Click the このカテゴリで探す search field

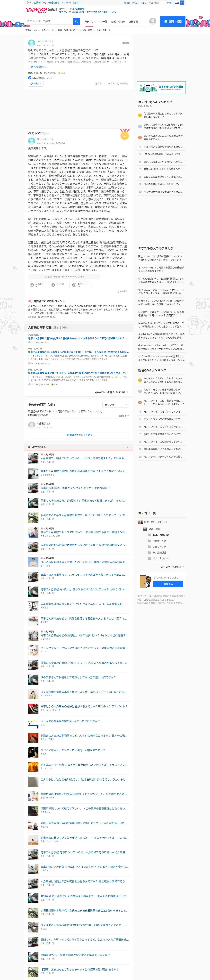tap(49, 21)
